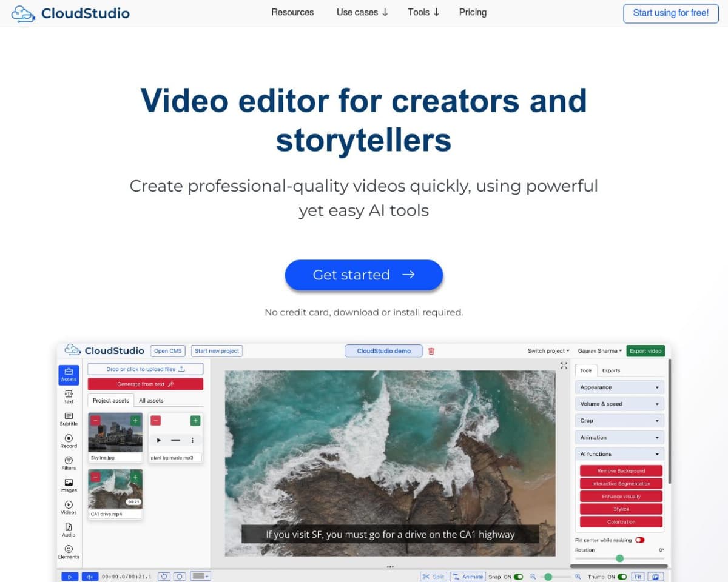
Task: Click the Export video button
Action: (x=645, y=351)
